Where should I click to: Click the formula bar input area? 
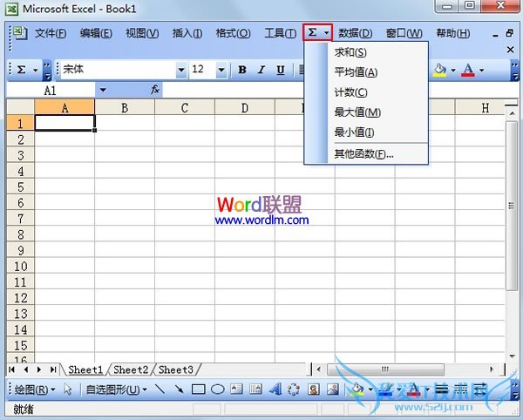340,90
